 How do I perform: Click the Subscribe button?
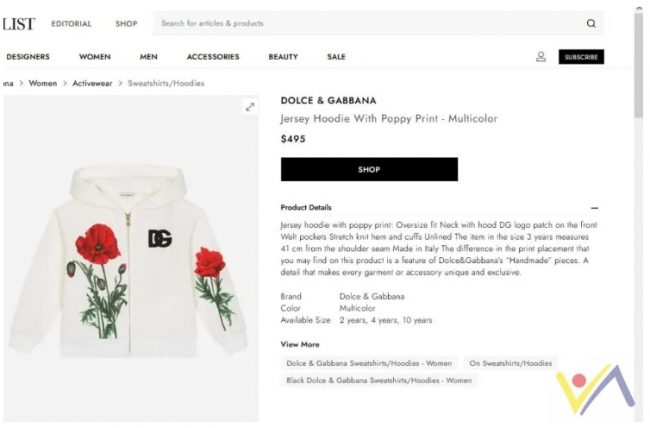581,57
